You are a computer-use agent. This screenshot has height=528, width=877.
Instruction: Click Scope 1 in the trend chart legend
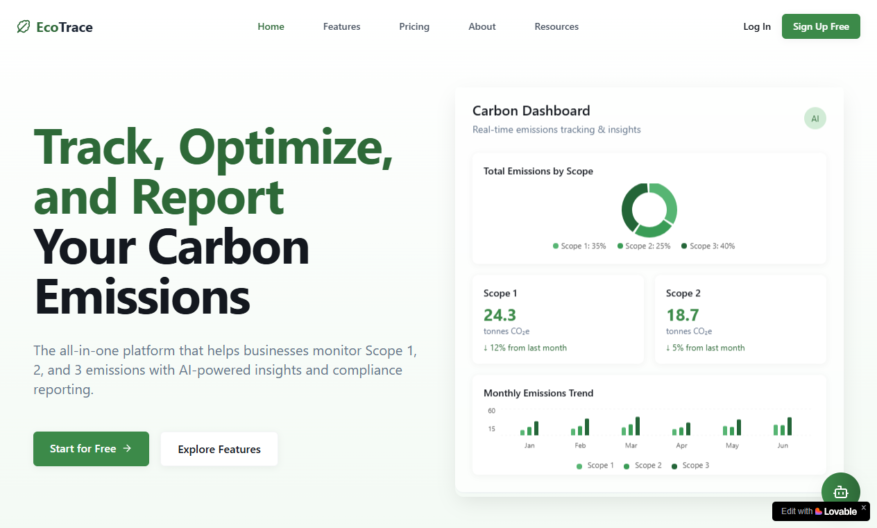pyautogui.click(x=595, y=465)
